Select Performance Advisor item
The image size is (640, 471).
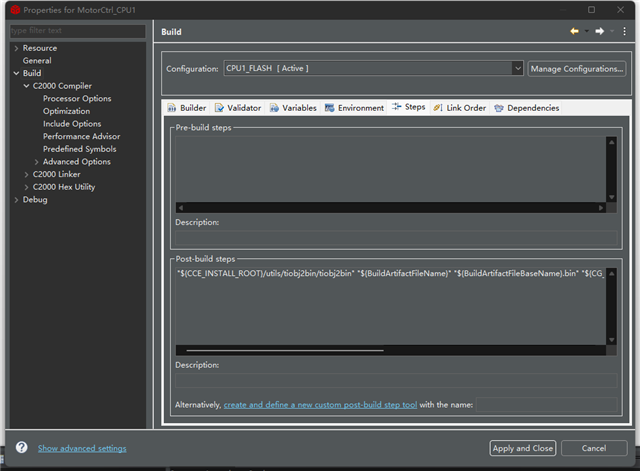(82, 136)
